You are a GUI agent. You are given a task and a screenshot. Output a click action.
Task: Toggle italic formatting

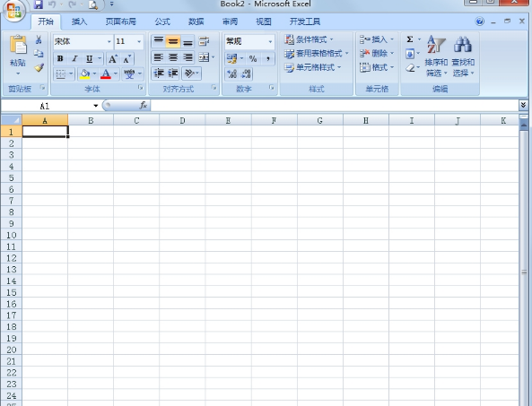coord(74,58)
